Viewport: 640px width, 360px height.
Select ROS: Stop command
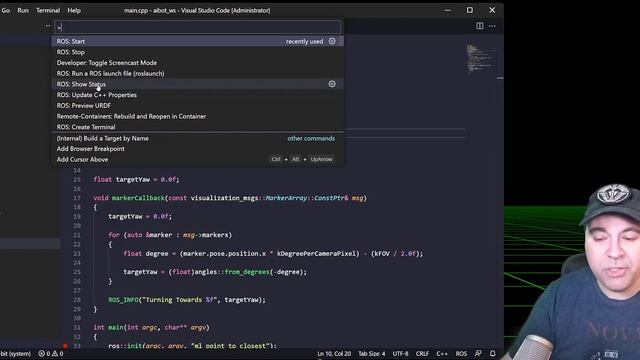198,52
